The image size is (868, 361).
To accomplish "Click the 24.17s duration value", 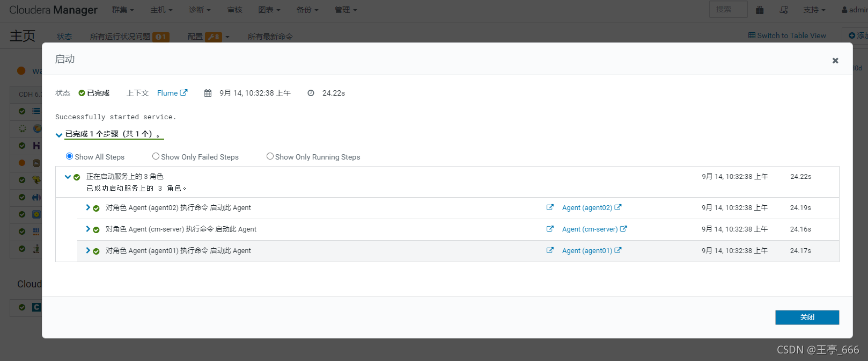I will coord(800,250).
